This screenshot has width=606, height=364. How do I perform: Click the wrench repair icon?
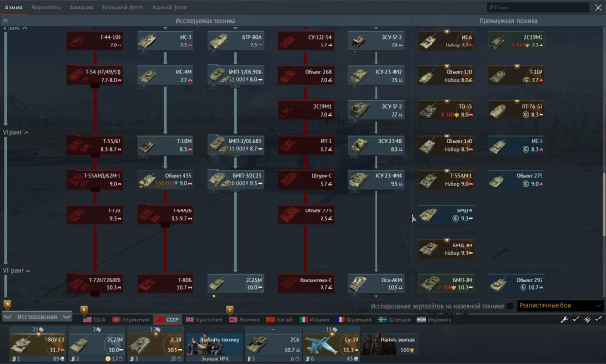pyautogui.click(x=564, y=319)
